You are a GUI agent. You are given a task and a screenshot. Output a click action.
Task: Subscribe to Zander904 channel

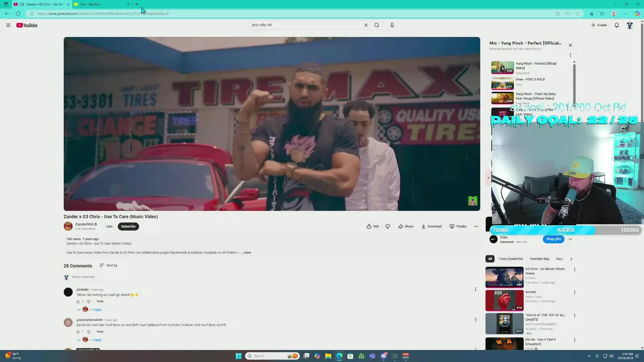tap(128, 226)
